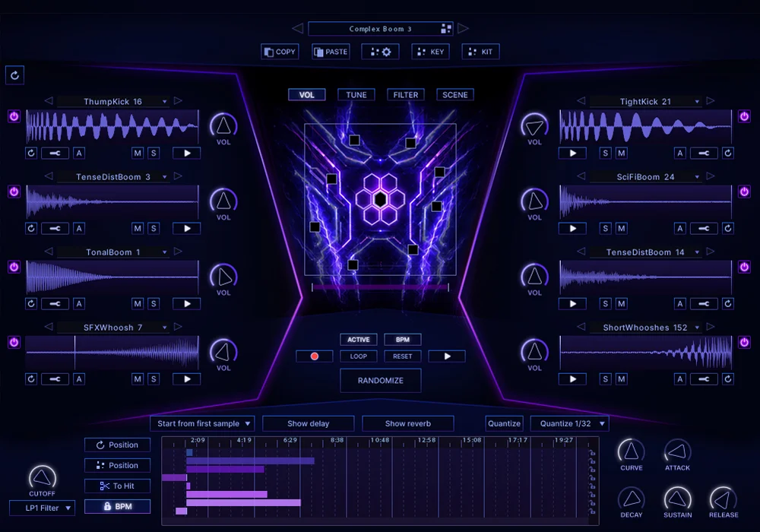This screenshot has height=532, width=760.
Task: Go to previous preset arrow left of Complex Boom 3
Action: 298,29
